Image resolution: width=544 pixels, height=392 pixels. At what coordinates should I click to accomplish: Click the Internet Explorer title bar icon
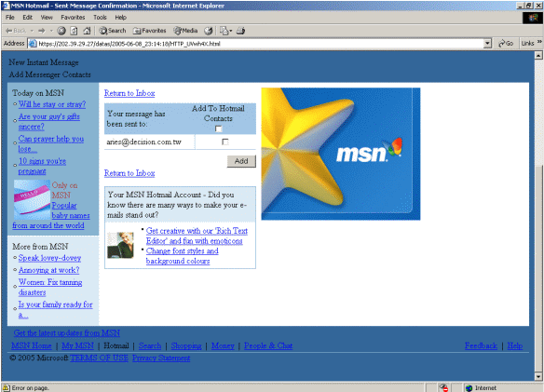[6, 6]
